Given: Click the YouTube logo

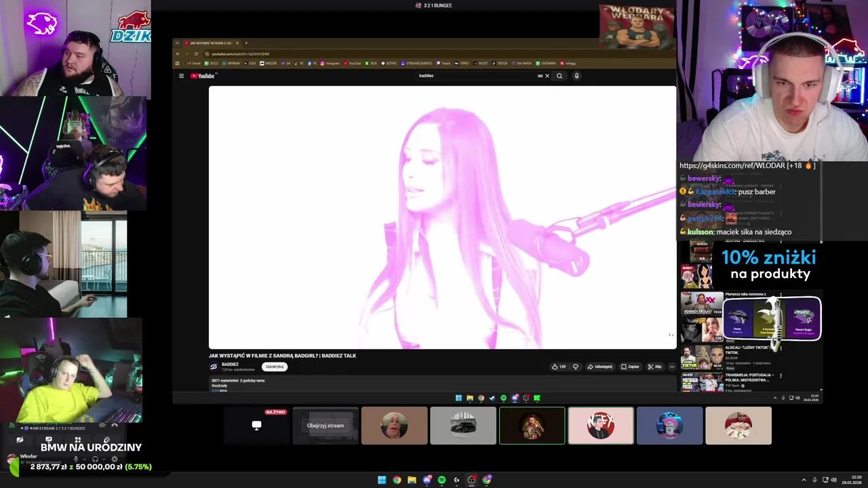Looking at the screenshot, I should 202,76.
